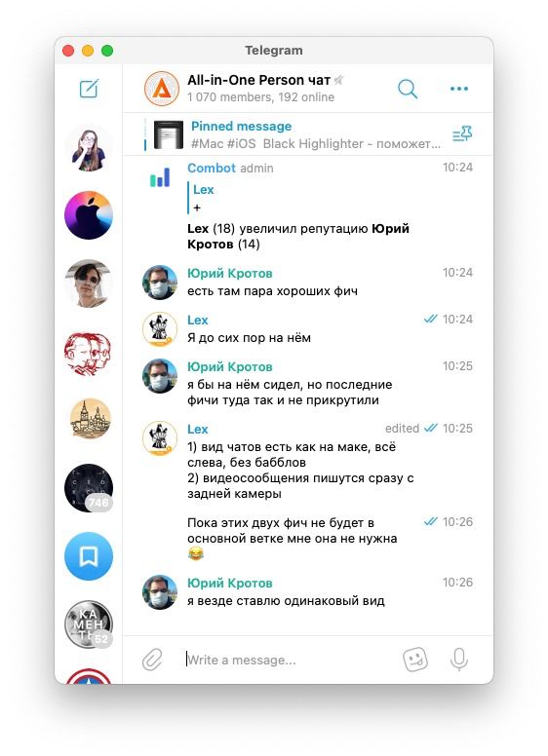Focus the Write a message input field
Screen dimensions: 548x756
287,660
